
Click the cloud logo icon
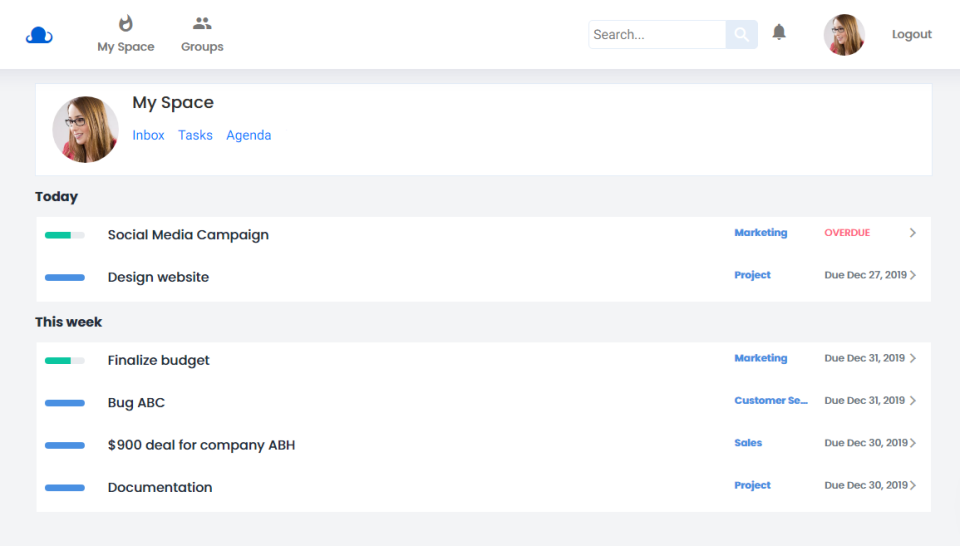pos(39,35)
